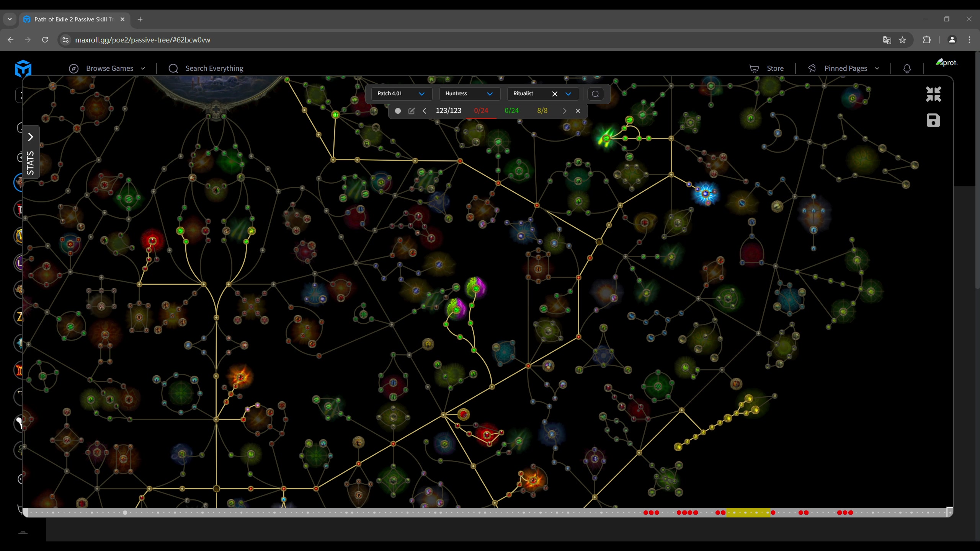This screenshot has width=980, height=551.
Task: Click the browser forward arrow
Action: (x=28, y=40)
